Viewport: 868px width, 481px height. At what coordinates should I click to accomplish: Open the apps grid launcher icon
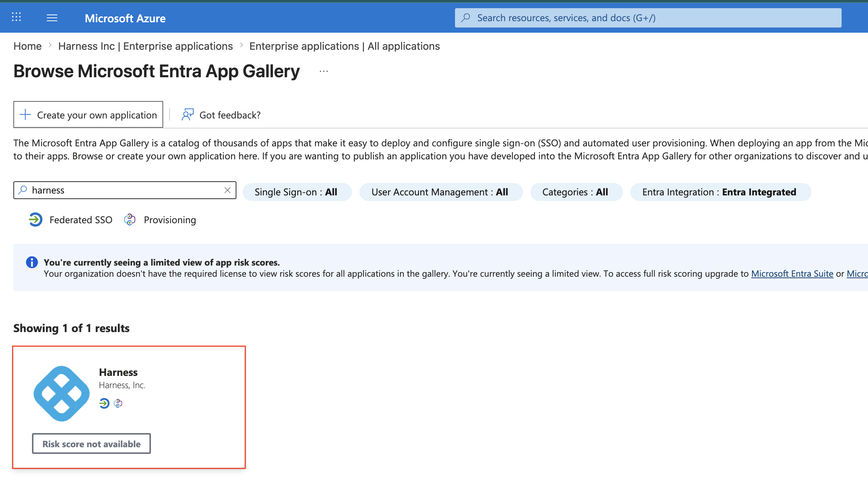coord(16,17)
